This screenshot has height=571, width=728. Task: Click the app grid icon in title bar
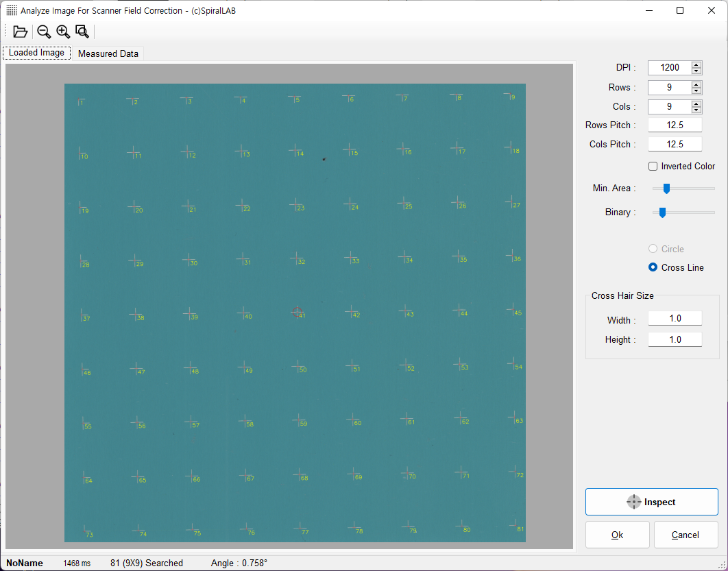12,10
